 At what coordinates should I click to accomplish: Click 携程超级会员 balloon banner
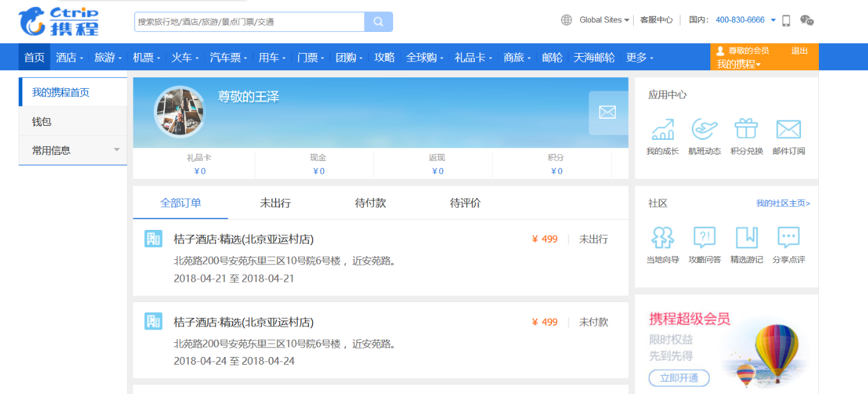[x=726, y=345]
